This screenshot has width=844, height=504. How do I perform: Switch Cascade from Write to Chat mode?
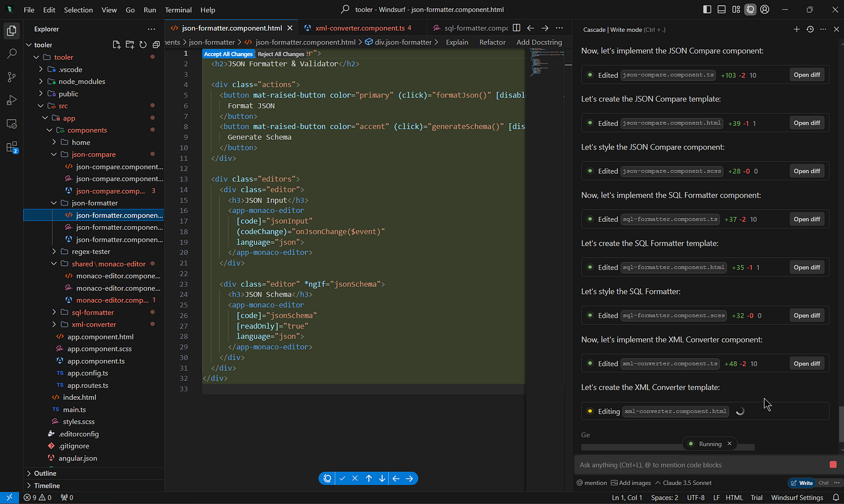pyautogui.click(x=823, y=482)
